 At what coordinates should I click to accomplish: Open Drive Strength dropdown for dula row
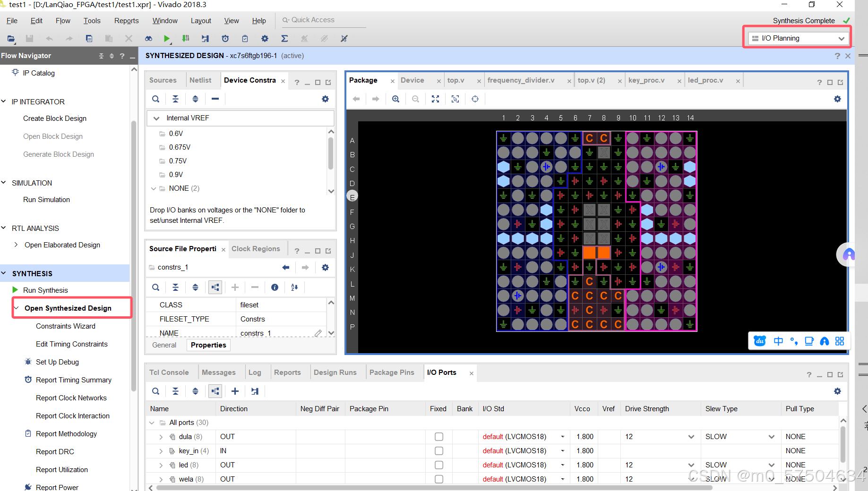coord(691,437)
